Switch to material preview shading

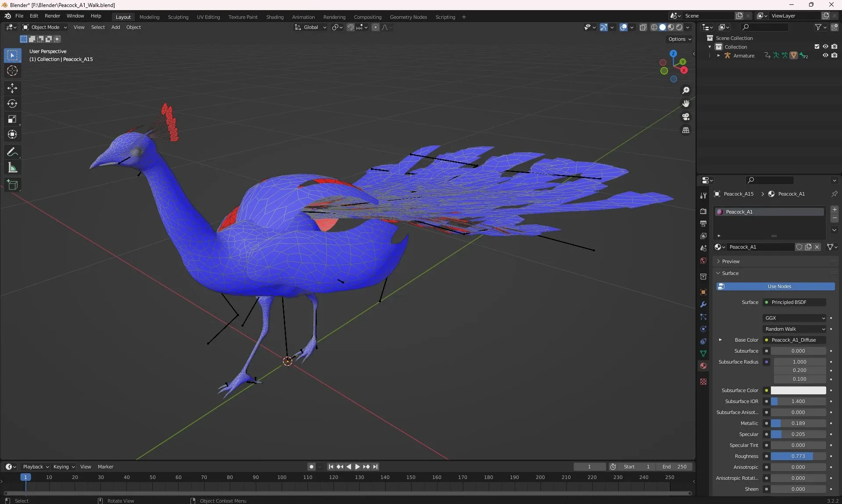[x=671, y=27]
